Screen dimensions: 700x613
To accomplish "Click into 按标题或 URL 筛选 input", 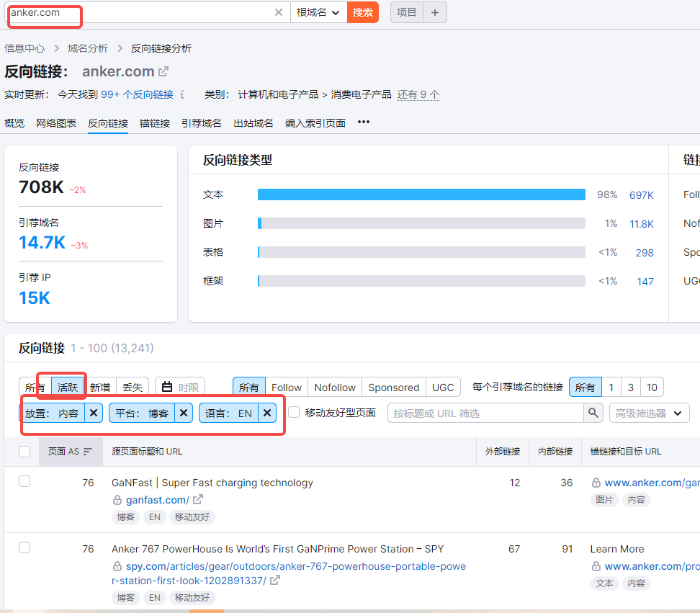I will 485,413.
